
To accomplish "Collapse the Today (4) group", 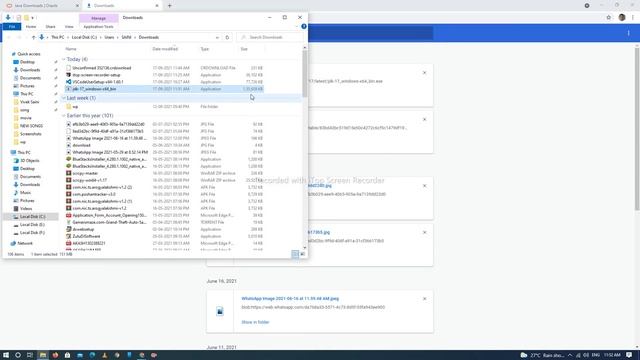I will tap(64, 60).
